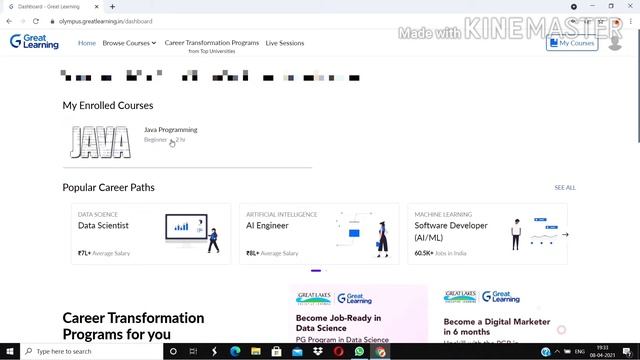Open the AI Engineer career card
640x360 pixels.
319,234
